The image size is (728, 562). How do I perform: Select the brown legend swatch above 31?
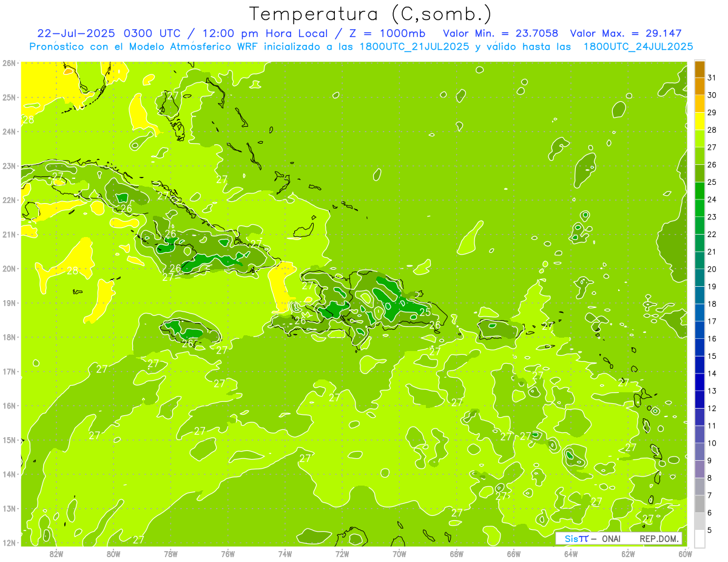click(699, 69)
